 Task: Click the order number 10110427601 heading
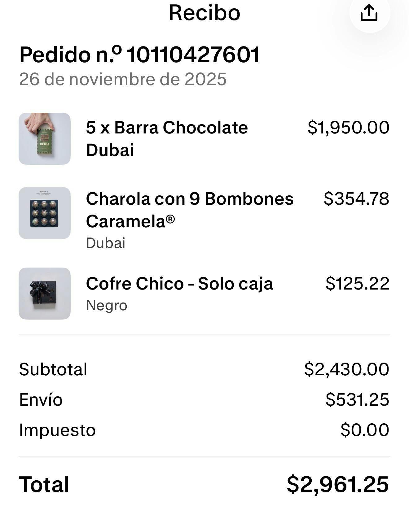pos(139,55)
